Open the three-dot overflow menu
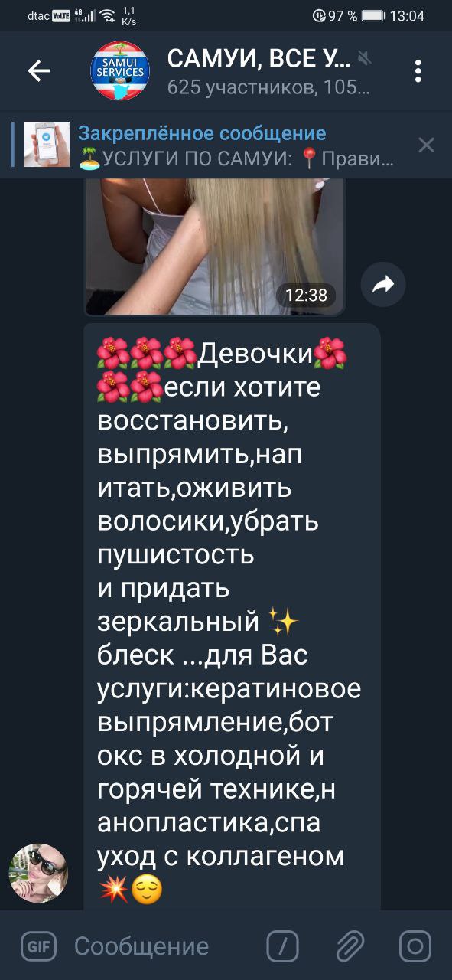This screenshot has width=452, height=980. 418,71
